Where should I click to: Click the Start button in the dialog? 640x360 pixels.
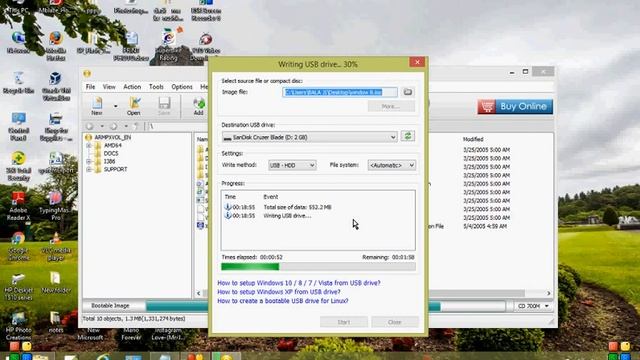coord(344,322)
